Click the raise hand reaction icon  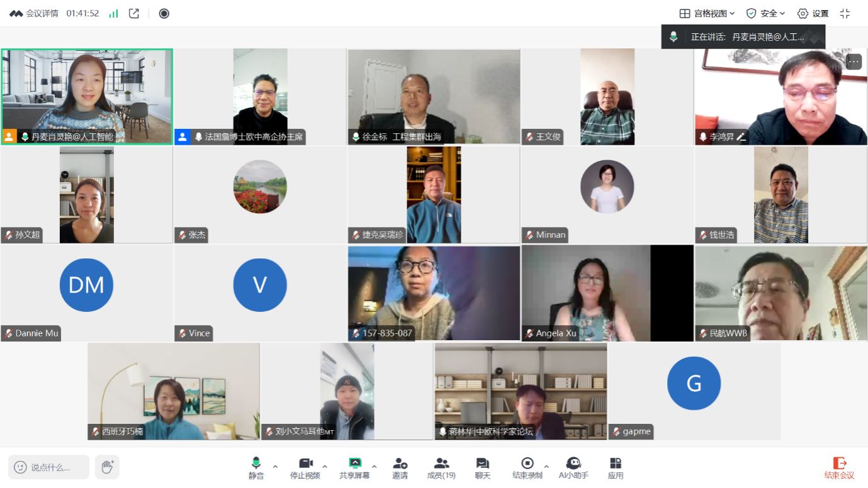tap(107, 467)
